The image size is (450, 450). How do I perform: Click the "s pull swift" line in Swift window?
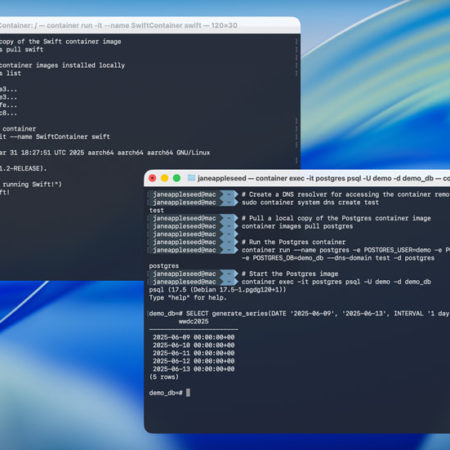[22, 50]
